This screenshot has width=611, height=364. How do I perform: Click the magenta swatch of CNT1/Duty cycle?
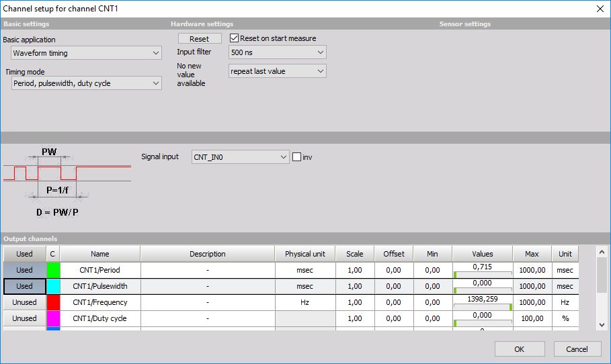coord(53,318)
